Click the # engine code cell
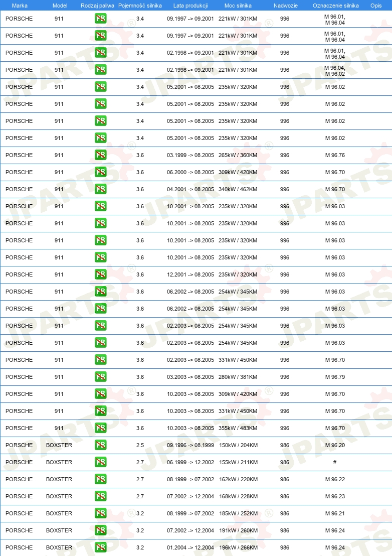 (x=335, y=462)
